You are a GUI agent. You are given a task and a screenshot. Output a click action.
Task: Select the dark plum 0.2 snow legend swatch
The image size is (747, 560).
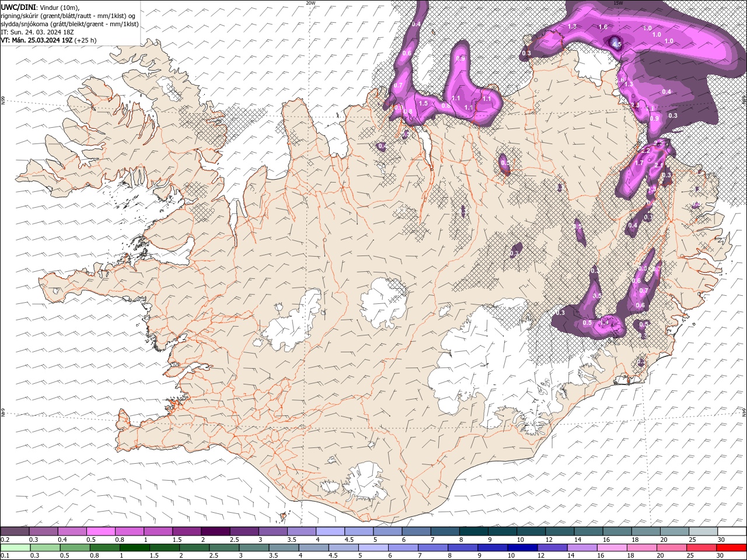click(15, 531)
